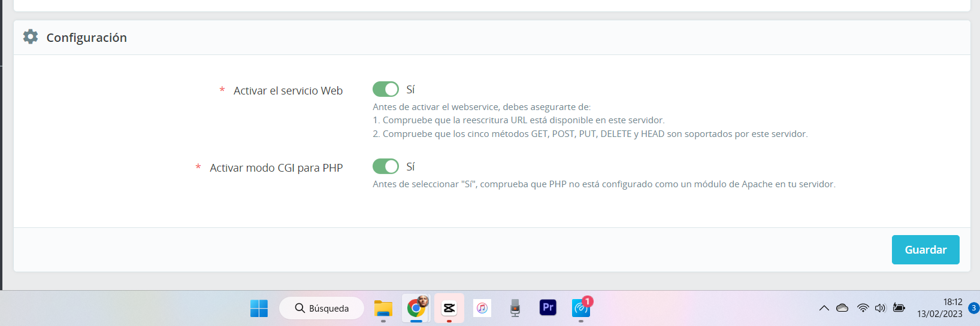Open the Wi-Fi network tray icon

point(863,308)
